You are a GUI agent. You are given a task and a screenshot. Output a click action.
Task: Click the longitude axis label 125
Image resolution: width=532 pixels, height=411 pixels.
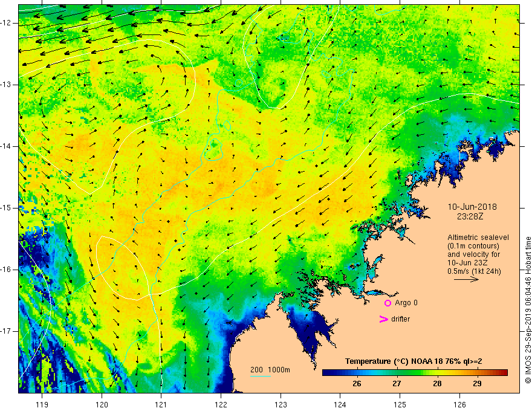tap(400, 404)
